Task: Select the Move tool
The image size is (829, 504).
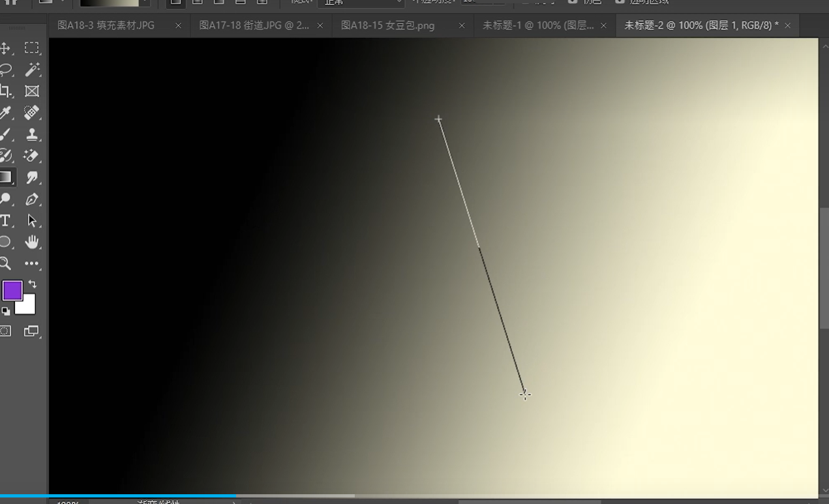Action: 5,48
